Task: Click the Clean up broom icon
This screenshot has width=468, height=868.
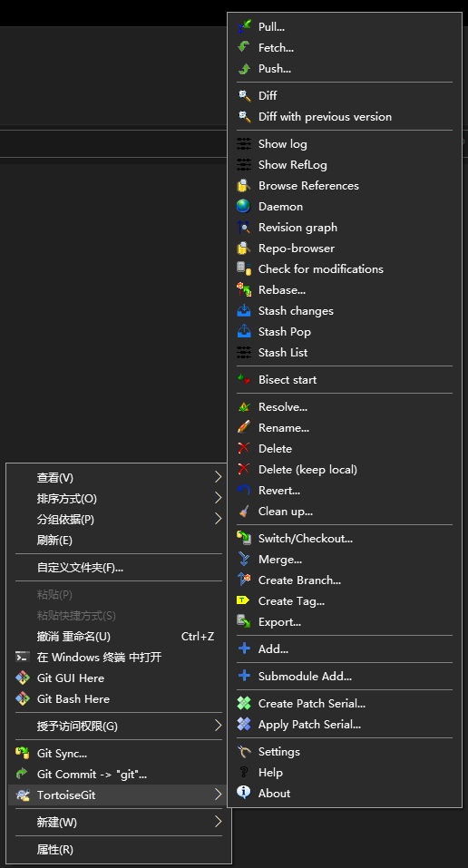Action: click(x=244, y=511)
